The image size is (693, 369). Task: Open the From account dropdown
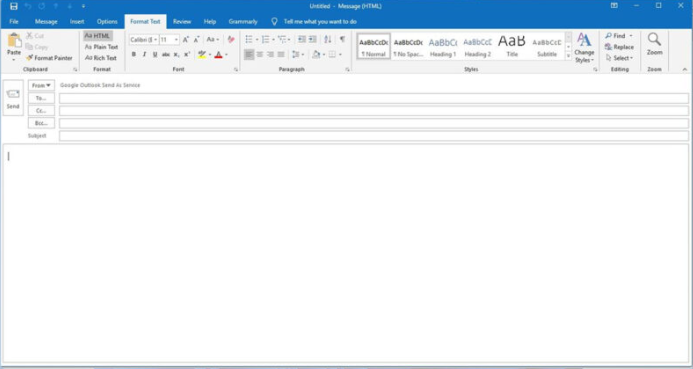(41, 85)
